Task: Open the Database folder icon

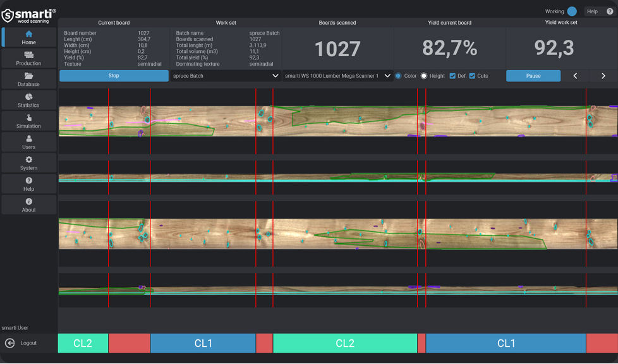Action: (28, 76)
